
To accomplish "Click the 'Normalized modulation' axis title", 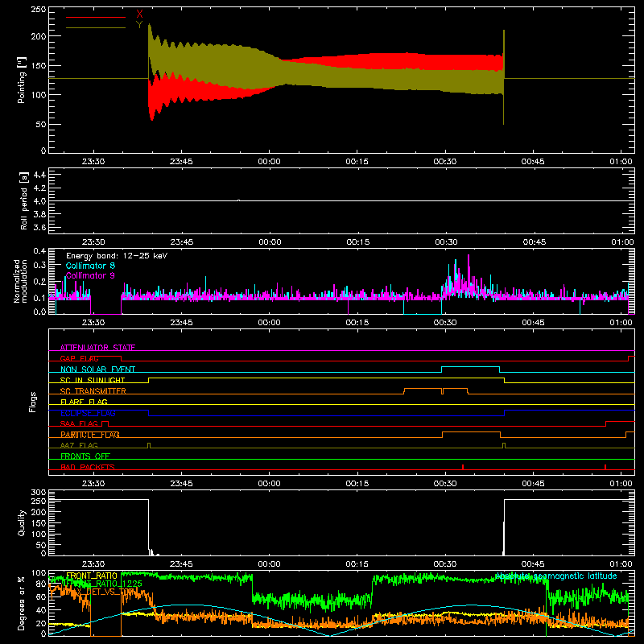I will click(x=21, y=281).
